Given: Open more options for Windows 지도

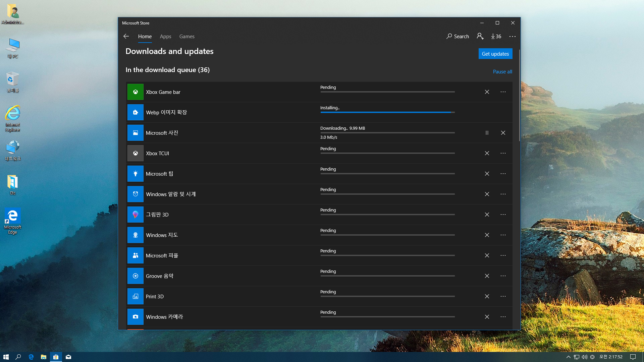Looking at the screenshot, I should point(503,235).
